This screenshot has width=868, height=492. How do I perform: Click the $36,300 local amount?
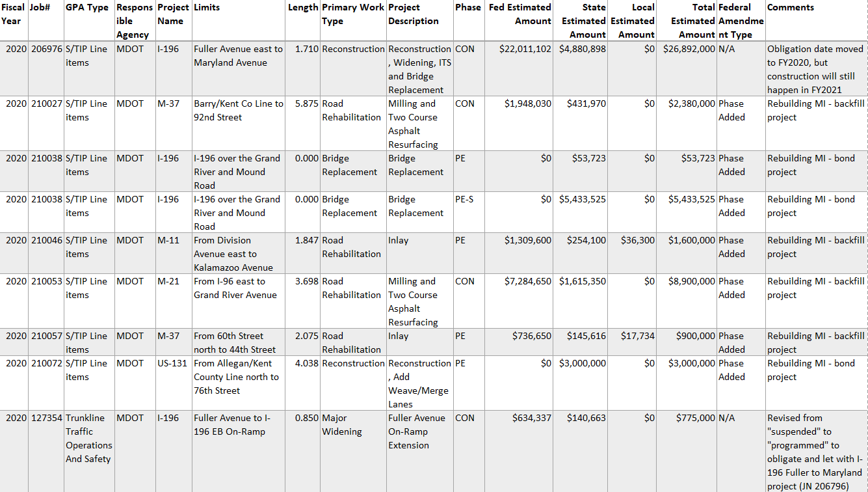(637, 240)
